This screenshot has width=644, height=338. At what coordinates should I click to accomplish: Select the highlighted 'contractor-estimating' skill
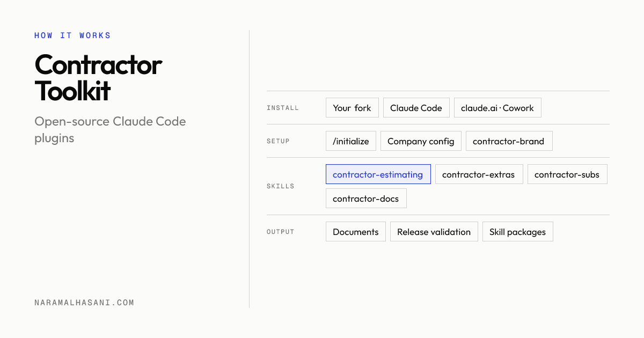click(378, 174)
